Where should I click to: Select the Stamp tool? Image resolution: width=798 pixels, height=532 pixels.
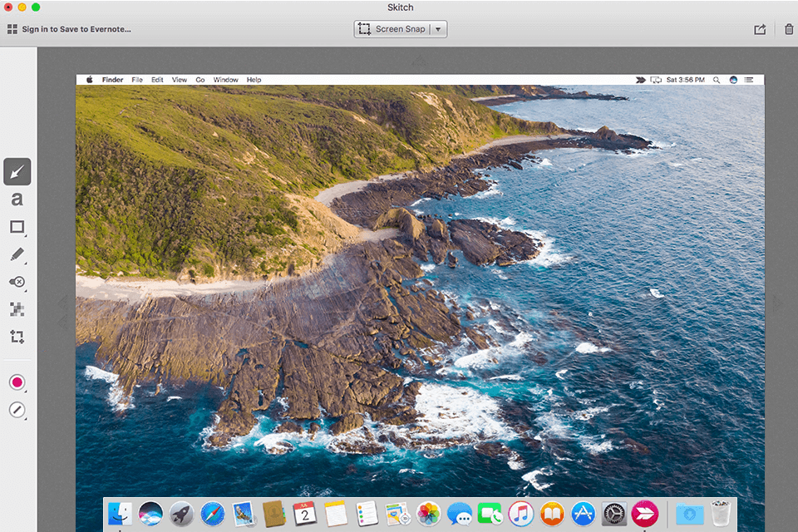coord(17,283)
